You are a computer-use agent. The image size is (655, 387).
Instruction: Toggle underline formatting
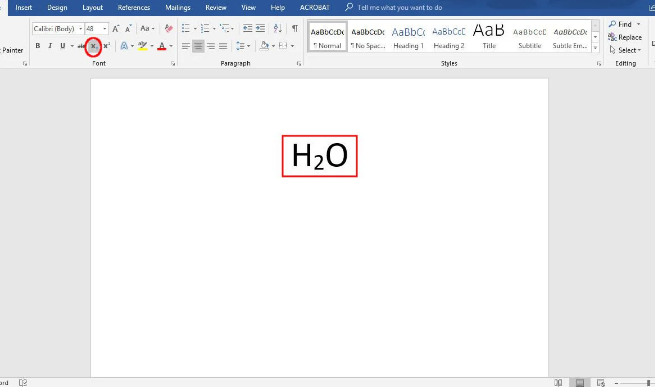point(63,46)
